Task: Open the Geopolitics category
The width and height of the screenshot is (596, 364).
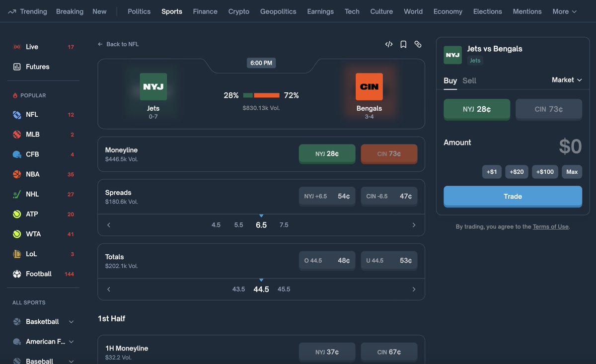Action: [x=278, y=11]
